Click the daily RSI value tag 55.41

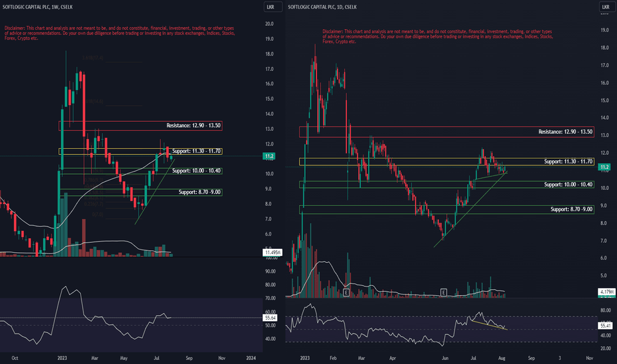point(605,326)
